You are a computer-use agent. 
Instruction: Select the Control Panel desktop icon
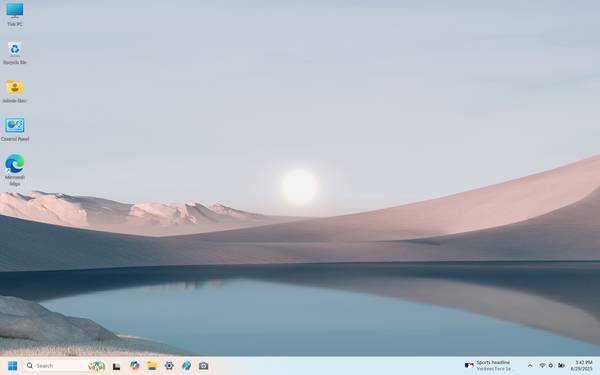pyautogui.click(x=15, y=130)
